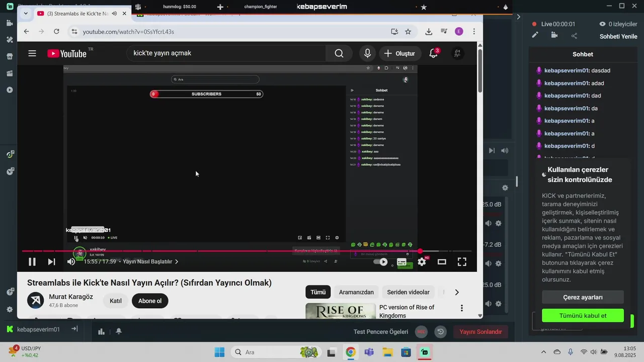
Task: Open Streamlabs performance stats bar-chart icon
Action: 101,331
